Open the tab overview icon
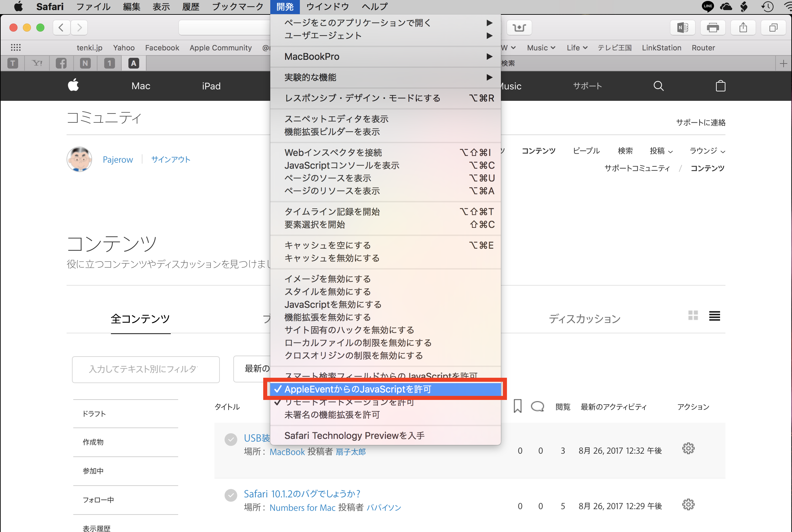 coord(773,28)
